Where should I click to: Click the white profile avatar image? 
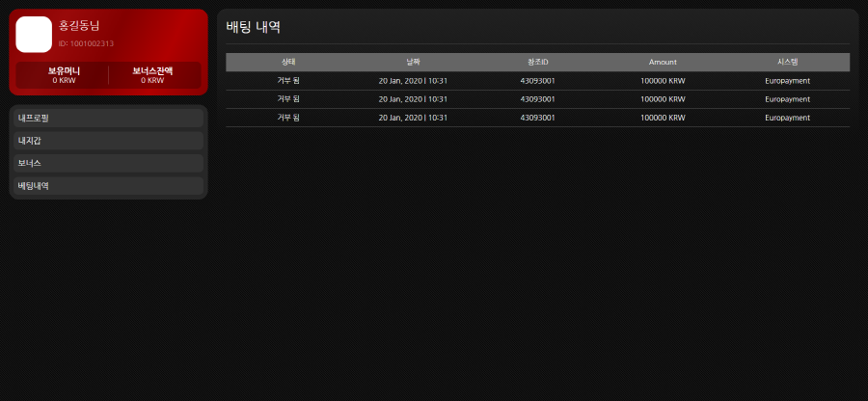coord(34,34)
